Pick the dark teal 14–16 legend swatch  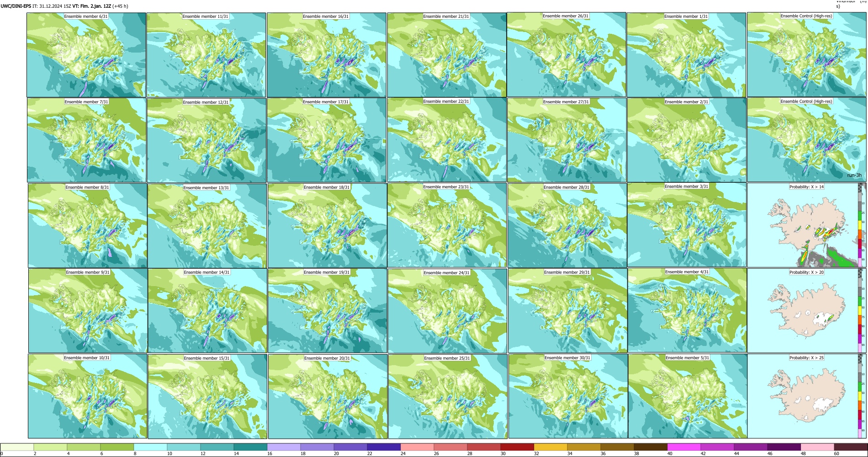(x=250, y=447)
